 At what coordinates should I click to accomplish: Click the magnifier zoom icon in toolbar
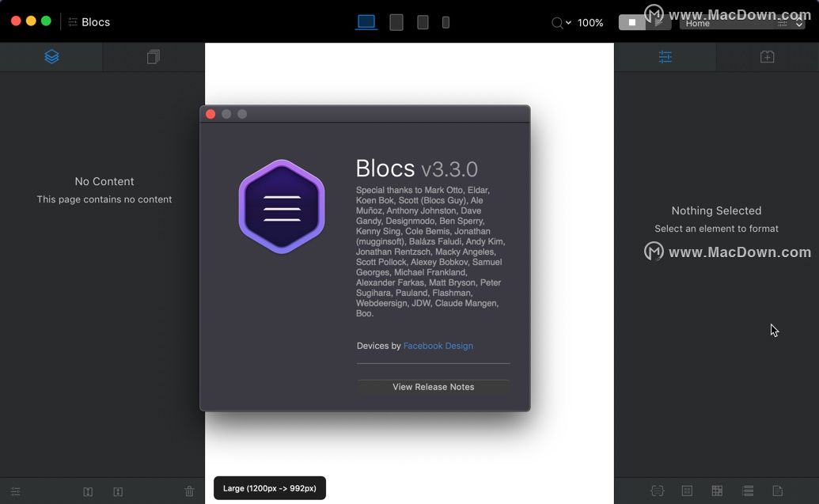pos(557,23)
